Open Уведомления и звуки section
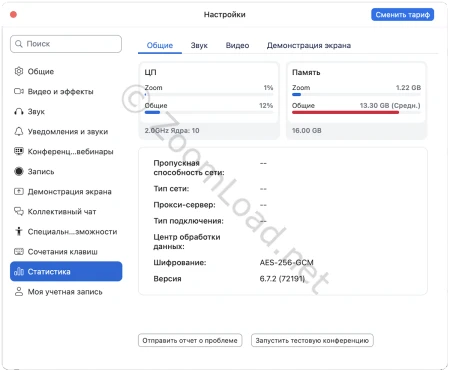This screenshot has width=450, height=372. point(66,131)
